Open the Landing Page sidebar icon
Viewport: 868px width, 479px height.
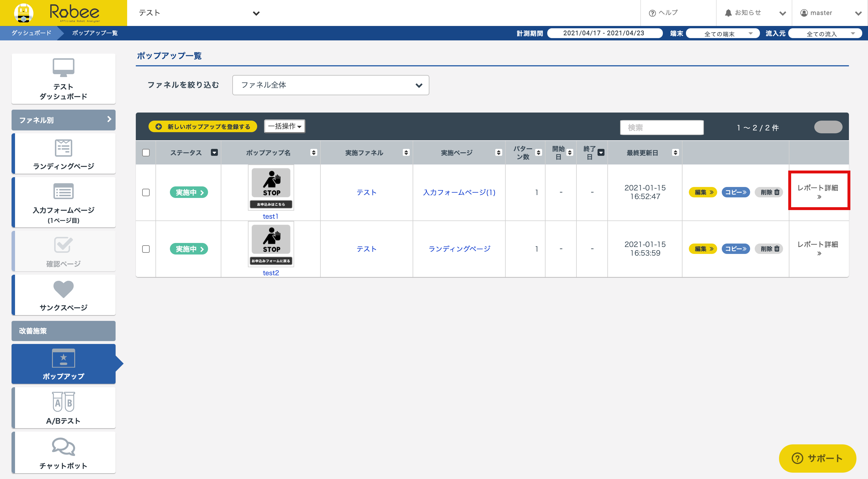click(x=63, y=148)
